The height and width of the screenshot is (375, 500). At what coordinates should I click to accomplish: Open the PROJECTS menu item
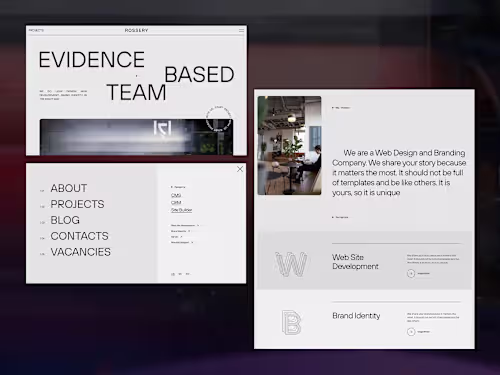tap(77, 204)
